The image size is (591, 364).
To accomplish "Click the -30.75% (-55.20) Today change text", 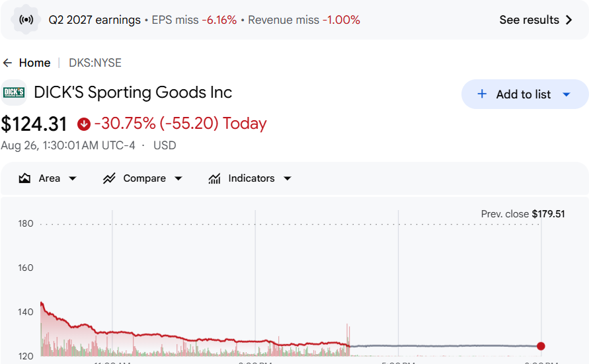I will [180, 124].
